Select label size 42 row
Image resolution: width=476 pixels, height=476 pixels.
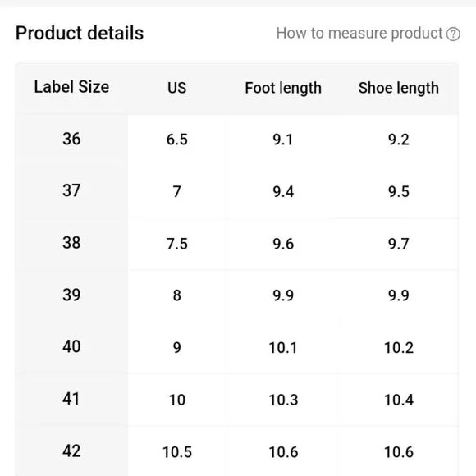(x=237, y=451)
